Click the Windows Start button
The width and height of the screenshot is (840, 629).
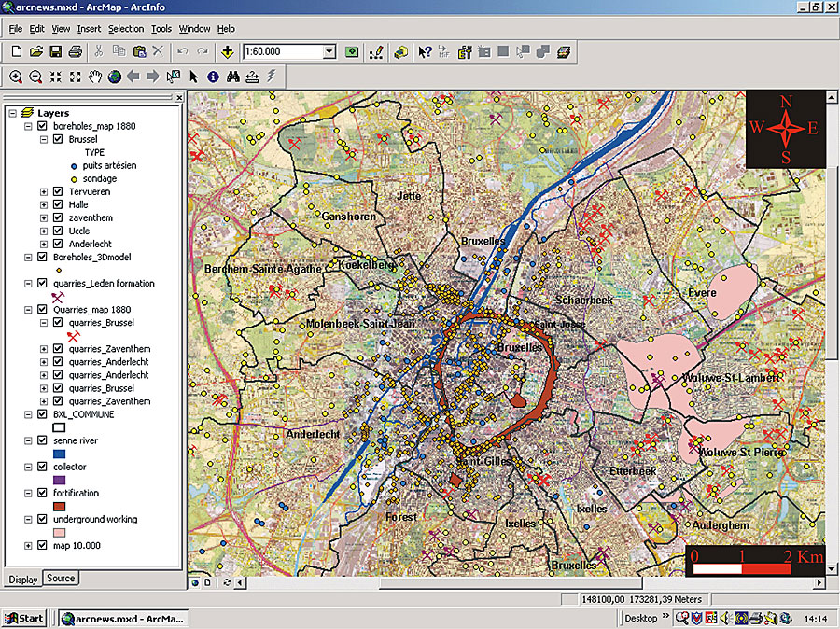tap(25, 618)
